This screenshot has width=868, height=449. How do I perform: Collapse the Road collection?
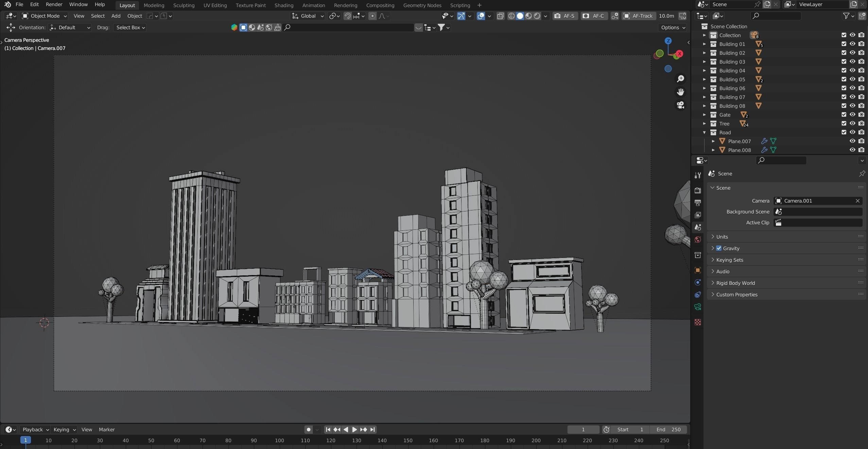[x=705, y=133]
